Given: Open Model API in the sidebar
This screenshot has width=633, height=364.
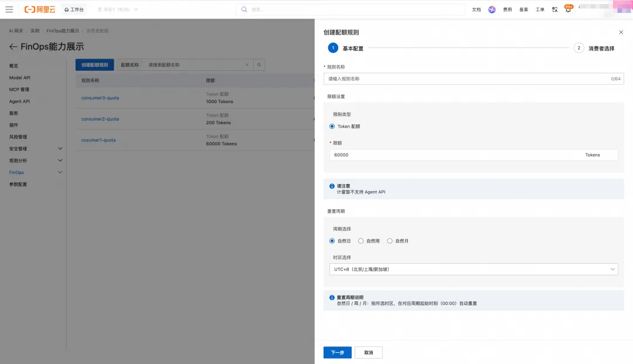Looking at the screenshot, I should point(20,77).
